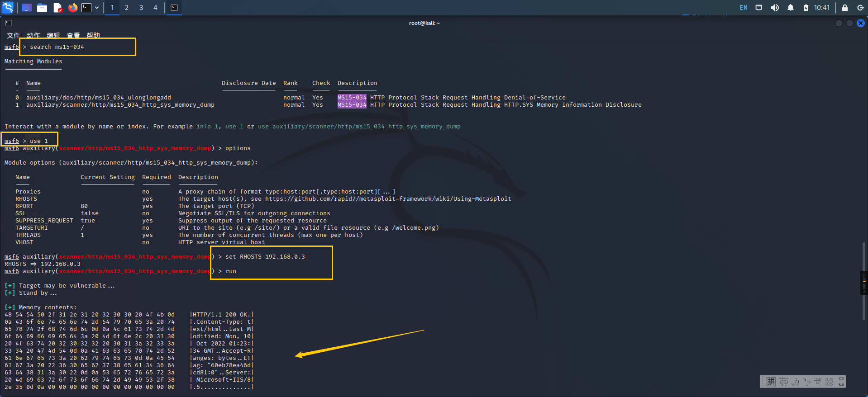Click the volume speaker tray icon

775,8
